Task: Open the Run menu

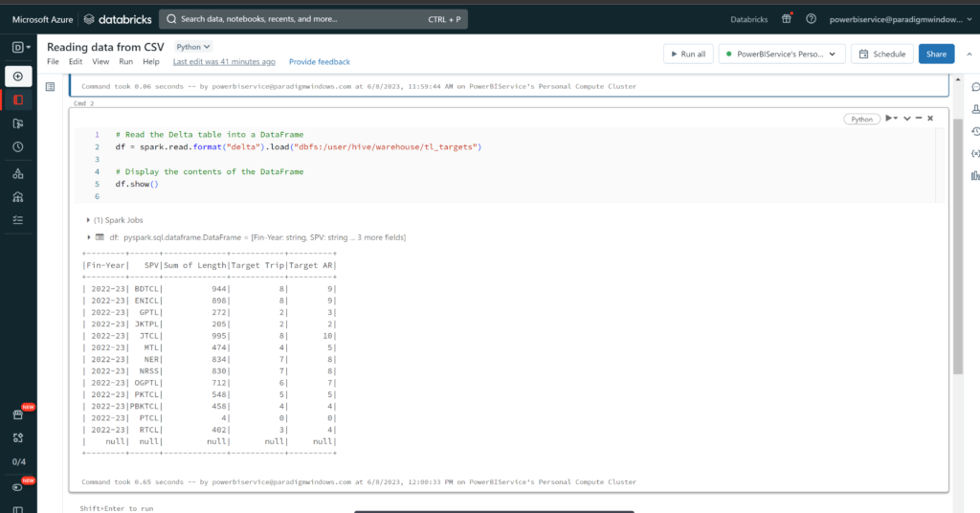Action: point(125,62)
